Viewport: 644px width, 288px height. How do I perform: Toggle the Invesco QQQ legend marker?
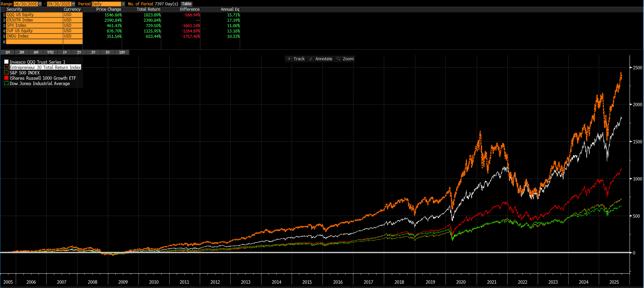click(6, 62)
